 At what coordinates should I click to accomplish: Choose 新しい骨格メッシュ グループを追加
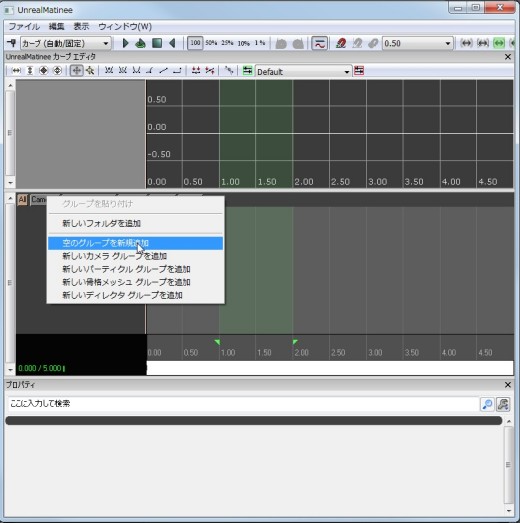[135, 282]
